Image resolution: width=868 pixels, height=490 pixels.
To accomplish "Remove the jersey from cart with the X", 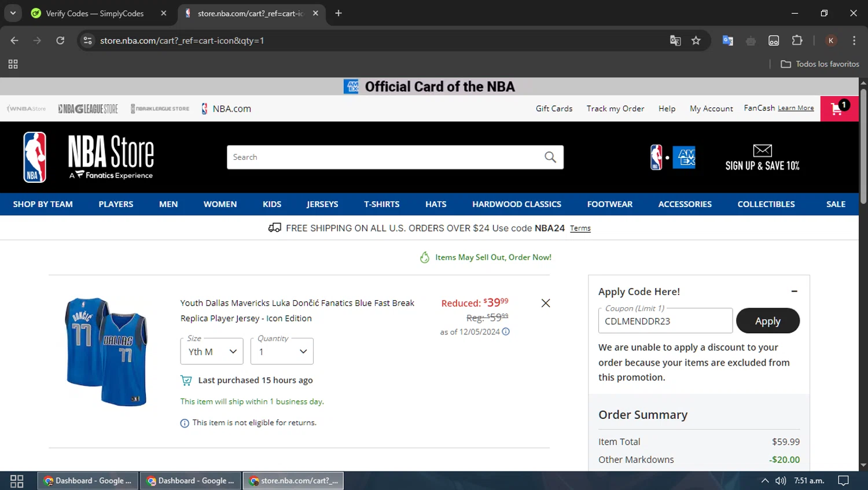I will [x=546, y=303].
